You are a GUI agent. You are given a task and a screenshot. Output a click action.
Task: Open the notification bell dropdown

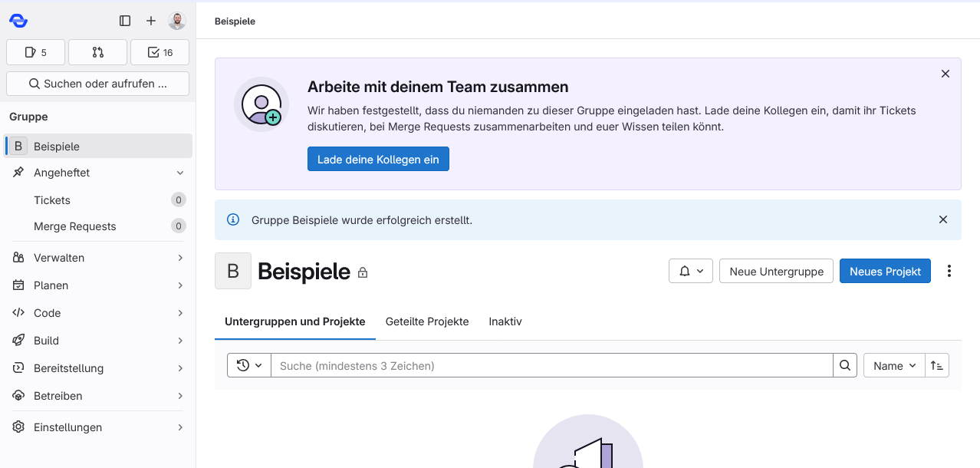[691, 271]
